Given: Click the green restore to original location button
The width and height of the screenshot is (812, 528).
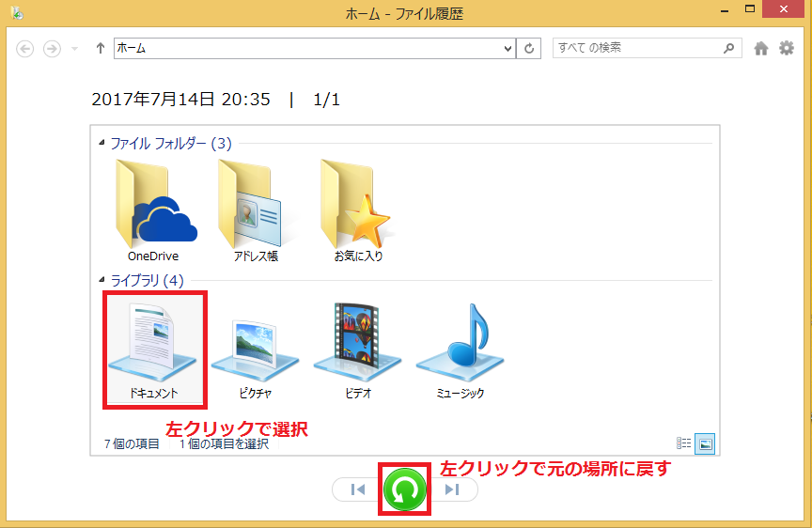Looking at the screenshot, I should [x=404, y=489].
